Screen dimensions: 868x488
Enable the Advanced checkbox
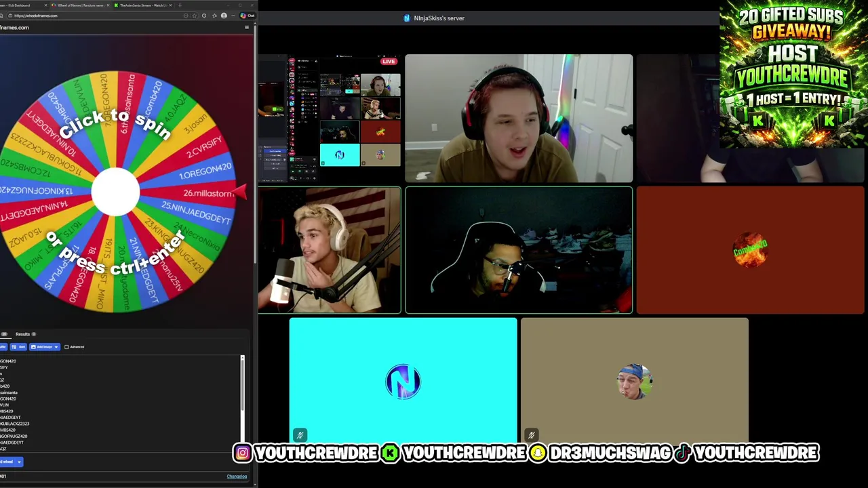[66, 347]
